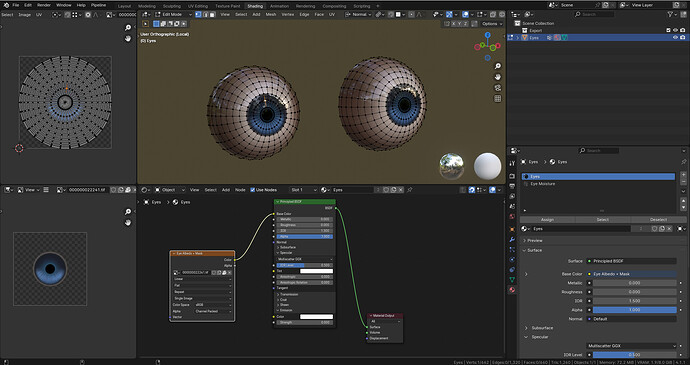This screenshot has height=365, width=690.
Task: Click the Surface Principled BSDF field
Action: tap(631, 261)
